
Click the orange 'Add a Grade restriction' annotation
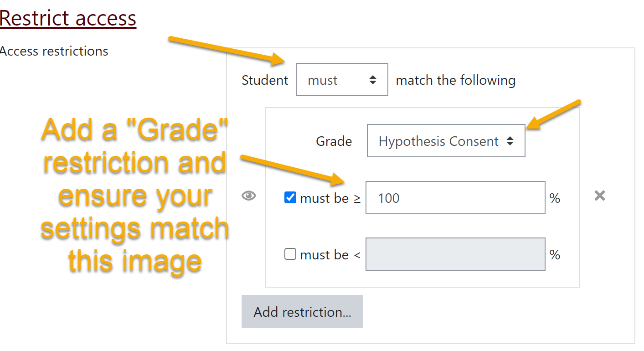click(x=134, y=196)
